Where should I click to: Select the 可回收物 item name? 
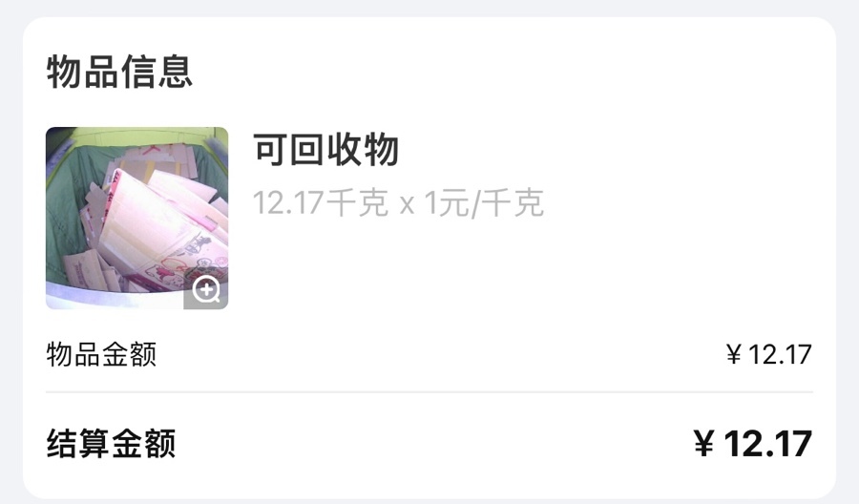(326, 149)
